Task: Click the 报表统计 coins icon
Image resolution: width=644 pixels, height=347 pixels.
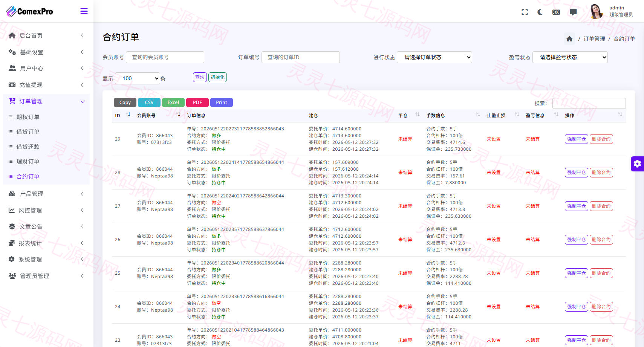Action: (x=12, y=243)
